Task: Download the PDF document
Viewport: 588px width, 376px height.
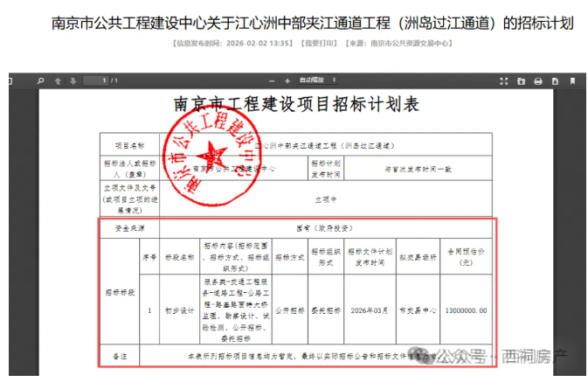Action: 553,81
